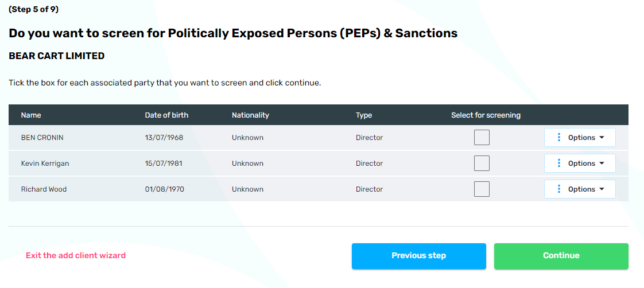
Task: Click the Date of birth column header
Action: [166, 115]
